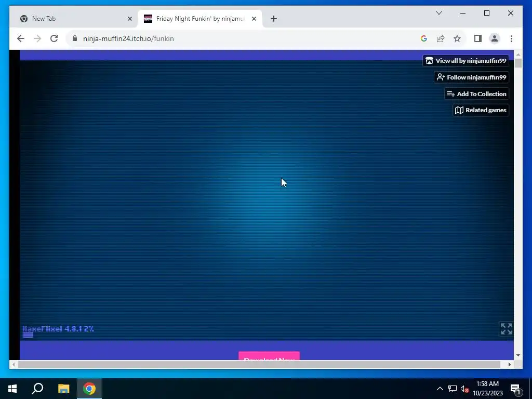
Task: Click the Chrome taskbar icon
Action: 89,389
